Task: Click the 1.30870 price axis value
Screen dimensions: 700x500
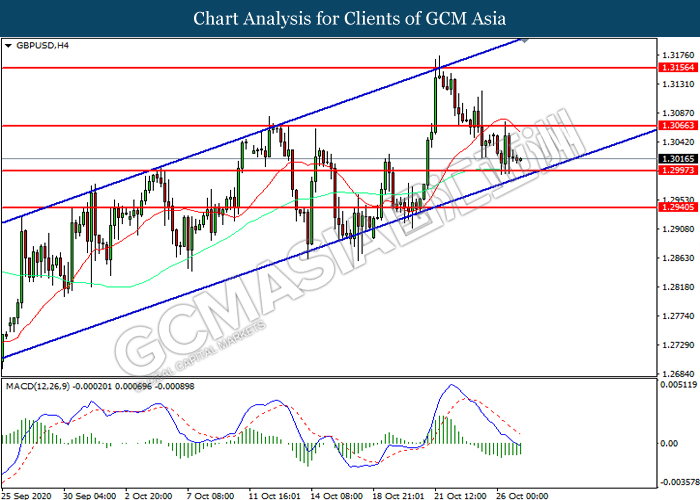Action: 679,113
